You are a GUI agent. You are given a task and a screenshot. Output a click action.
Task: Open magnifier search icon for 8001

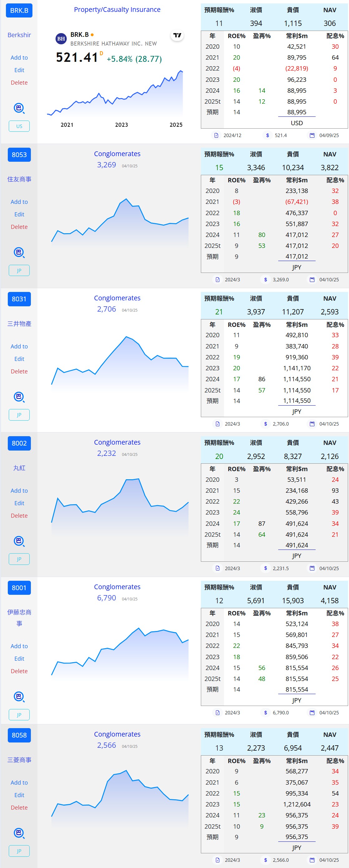[x=19, y=697]
